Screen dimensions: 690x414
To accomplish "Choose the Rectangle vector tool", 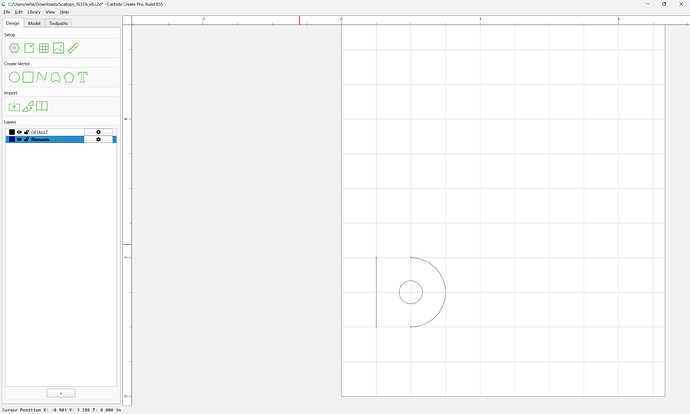I will coord(28,77).
